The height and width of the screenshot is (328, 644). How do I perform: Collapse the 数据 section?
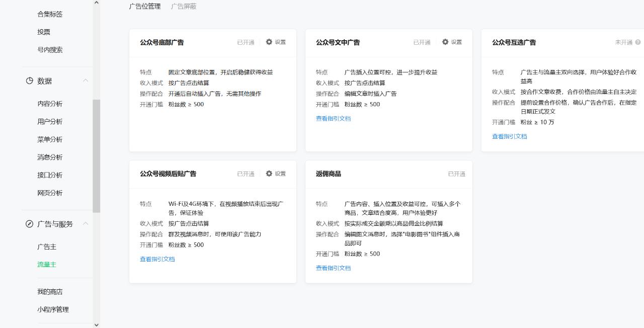point(86,80)
